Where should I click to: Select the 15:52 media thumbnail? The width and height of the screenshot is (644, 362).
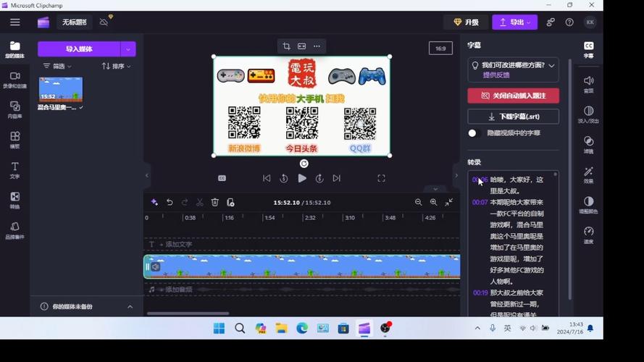click(61, 89)
